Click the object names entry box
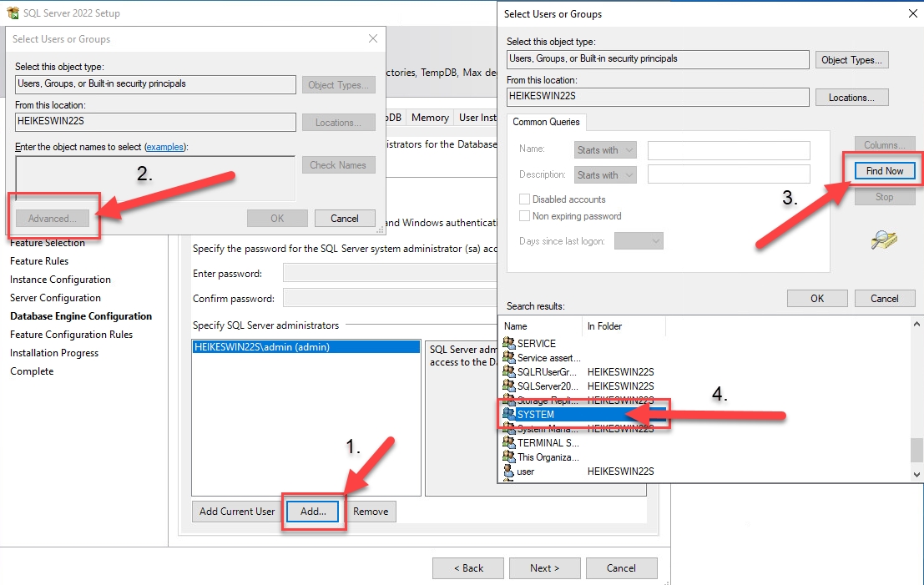924x585 pixels. (x=155, y=179)
